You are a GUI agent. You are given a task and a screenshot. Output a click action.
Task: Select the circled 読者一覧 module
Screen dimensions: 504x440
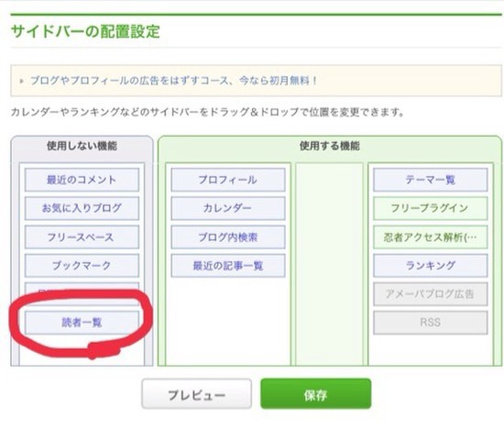pyautogui.click(x=82, y=323)
